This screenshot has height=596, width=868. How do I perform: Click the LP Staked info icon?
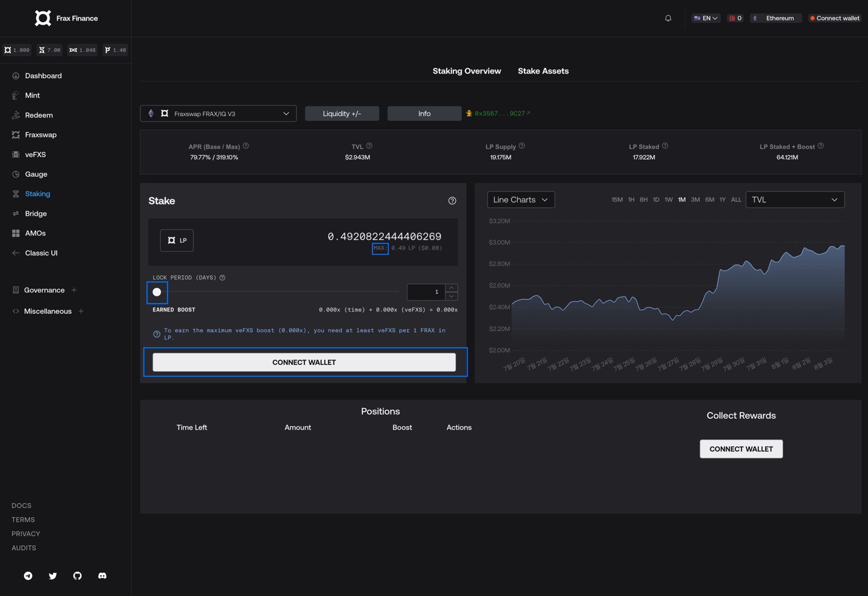click(x=665, y=146)
